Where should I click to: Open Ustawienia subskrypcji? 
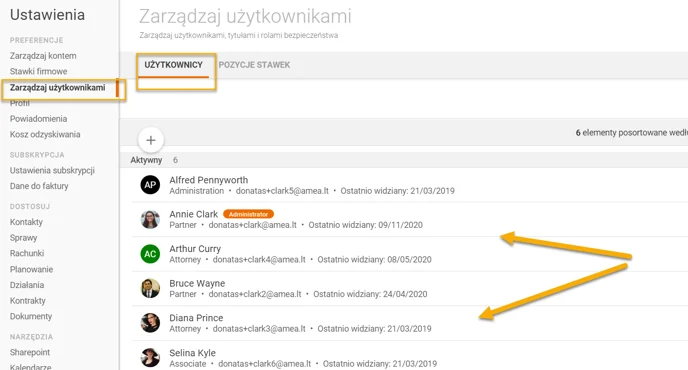pos(52,170)
